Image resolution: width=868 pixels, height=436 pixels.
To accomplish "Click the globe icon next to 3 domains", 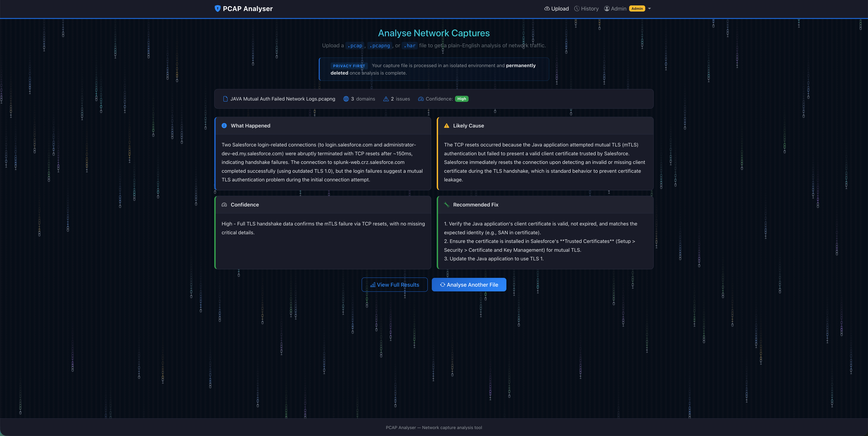I will click(x=346, y=99).
